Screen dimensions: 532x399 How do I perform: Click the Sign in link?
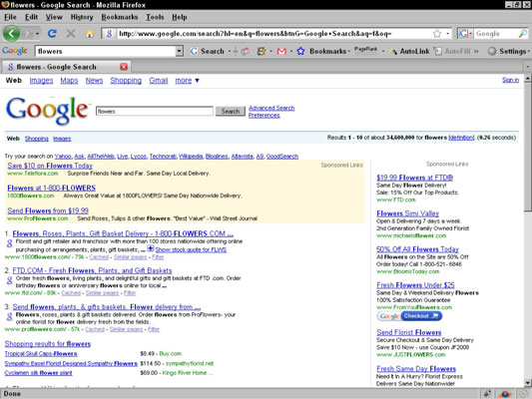click(511, 80)
